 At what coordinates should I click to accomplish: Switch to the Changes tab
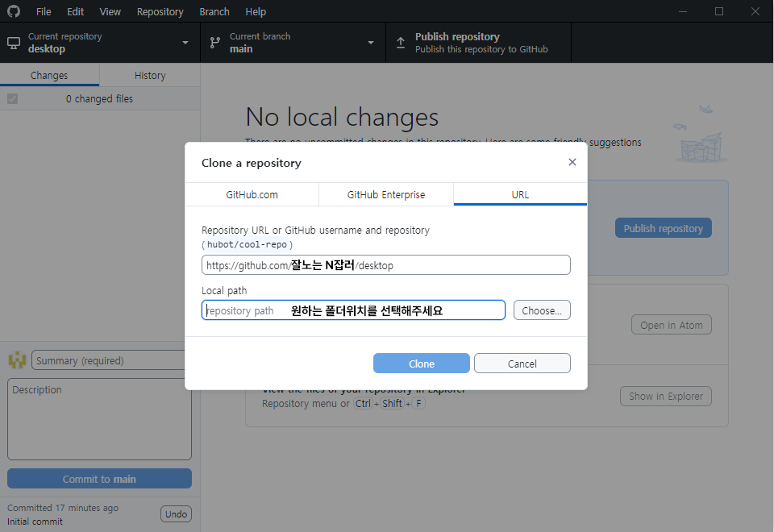[x=49, y=75]
